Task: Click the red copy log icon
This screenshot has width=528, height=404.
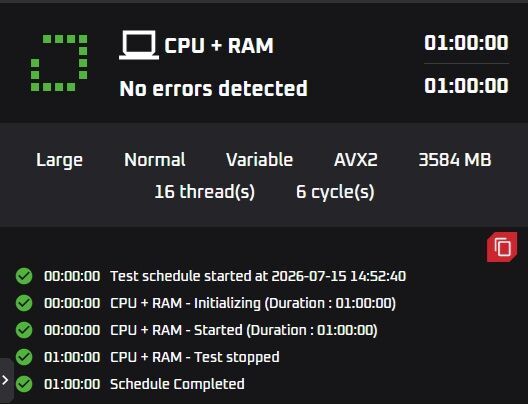Action: click(x=502, y=247)
